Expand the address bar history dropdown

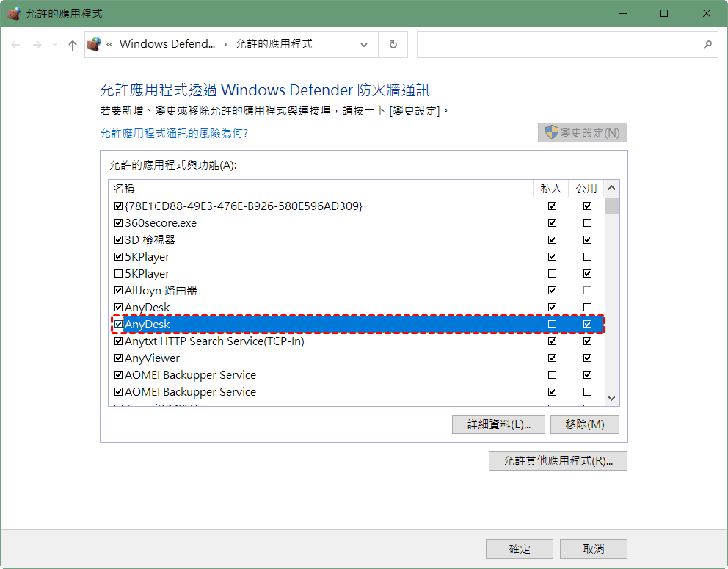pos(364,45)
